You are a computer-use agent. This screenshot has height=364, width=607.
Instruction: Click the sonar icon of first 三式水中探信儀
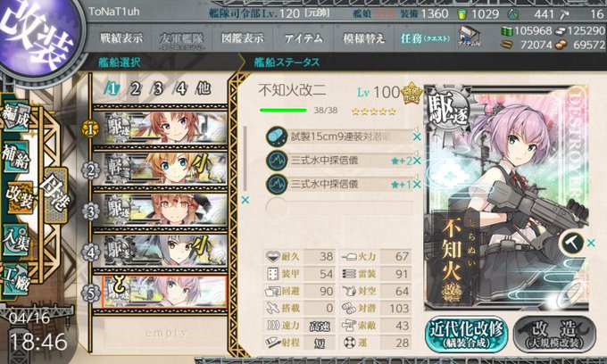tap(277, 161)
